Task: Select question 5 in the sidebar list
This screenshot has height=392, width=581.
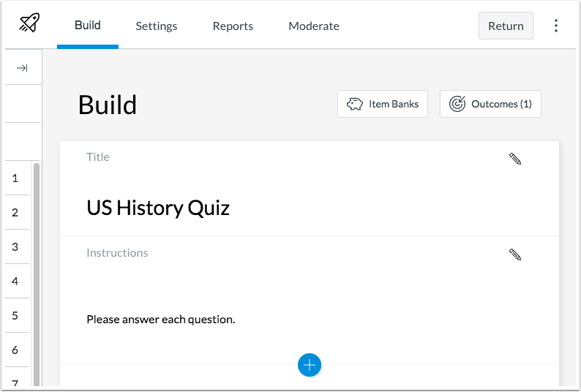Action: [x=15, y=315]
